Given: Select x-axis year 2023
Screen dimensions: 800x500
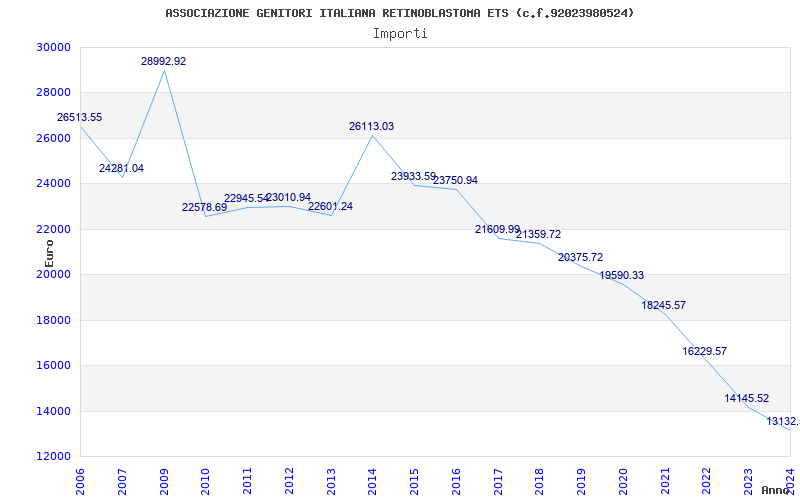Looking at the screenshot, I should pyautogui.click(x=748, y=481).
